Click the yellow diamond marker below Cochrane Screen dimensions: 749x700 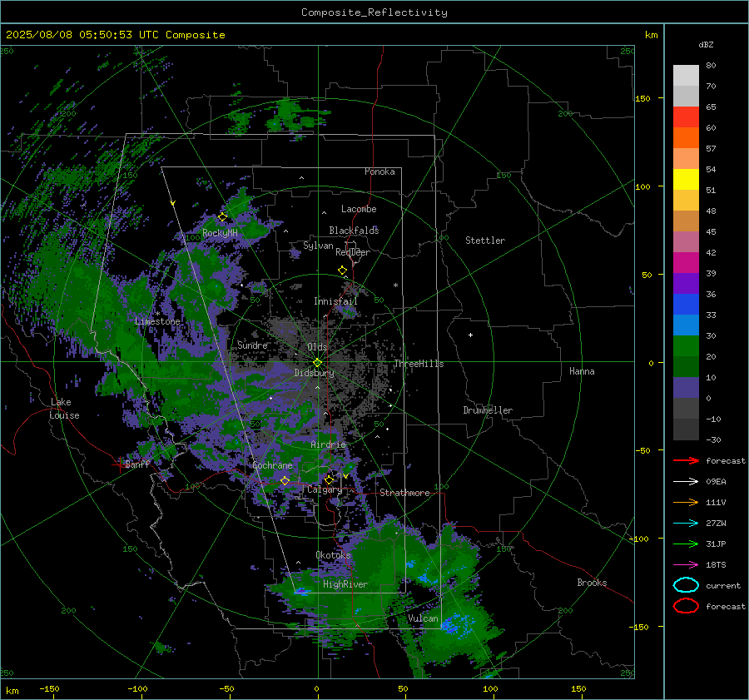click(x=285, y=480)
